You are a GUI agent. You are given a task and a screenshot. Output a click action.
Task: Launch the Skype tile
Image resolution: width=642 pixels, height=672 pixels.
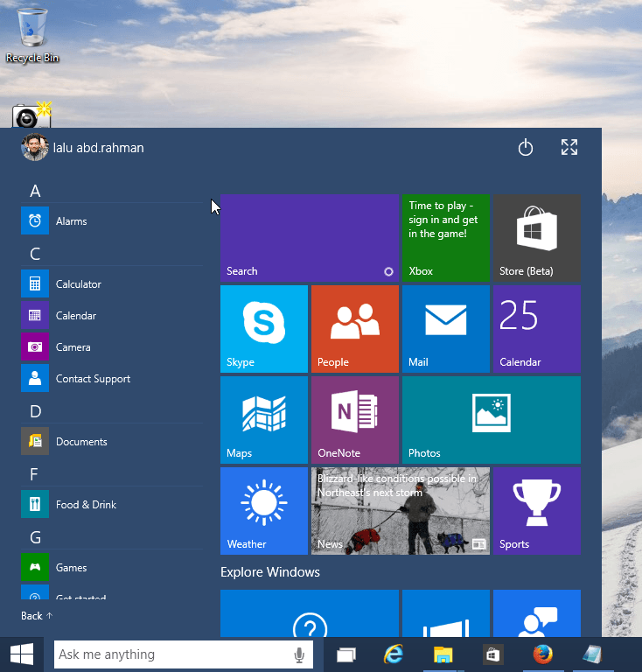point(264,329)
